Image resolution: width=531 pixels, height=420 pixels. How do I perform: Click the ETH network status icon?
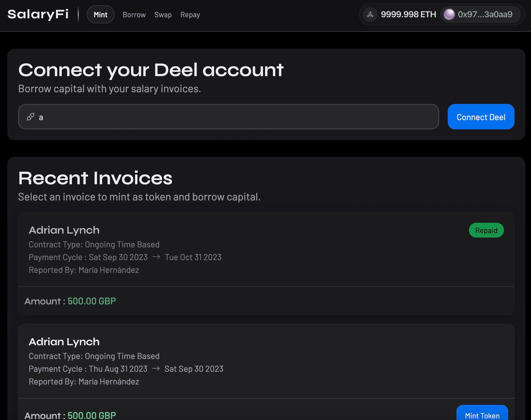click(x=369, y=14)
